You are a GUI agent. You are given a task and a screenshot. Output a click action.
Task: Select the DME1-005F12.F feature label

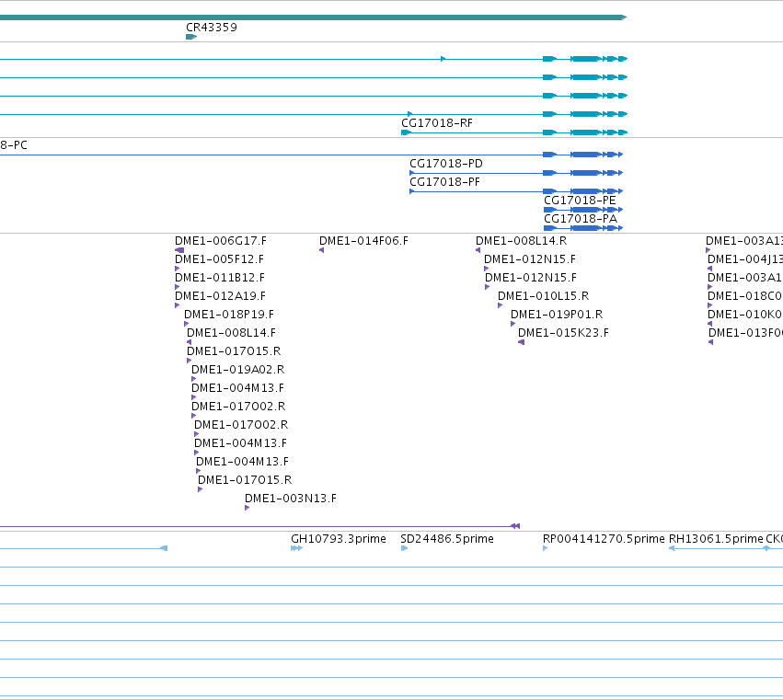point(219,259)
